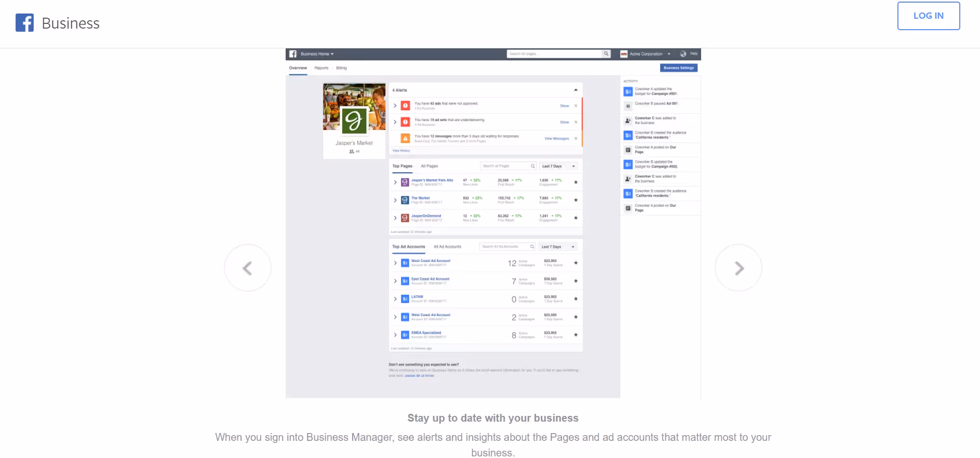Screen dimensions: 980x458
Task: Switch to the Overview tab
Action: pos(298,68)
